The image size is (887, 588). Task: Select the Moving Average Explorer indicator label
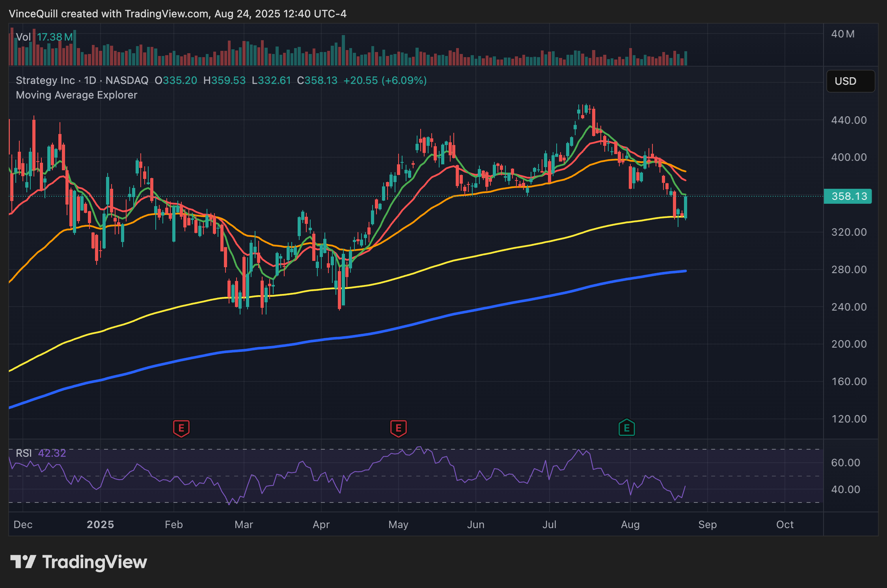pyautogui.click(x=76, y=95)
